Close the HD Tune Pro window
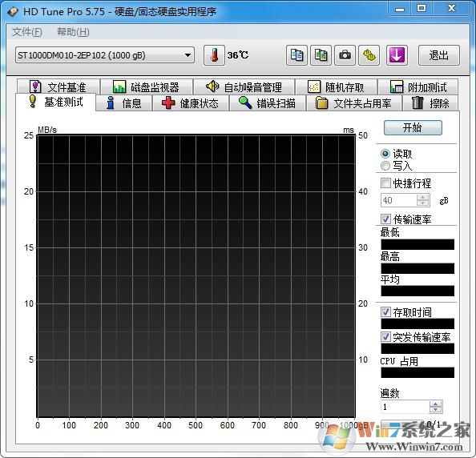The height and width of the screenshot is (458, 476). tap(451, 9)
